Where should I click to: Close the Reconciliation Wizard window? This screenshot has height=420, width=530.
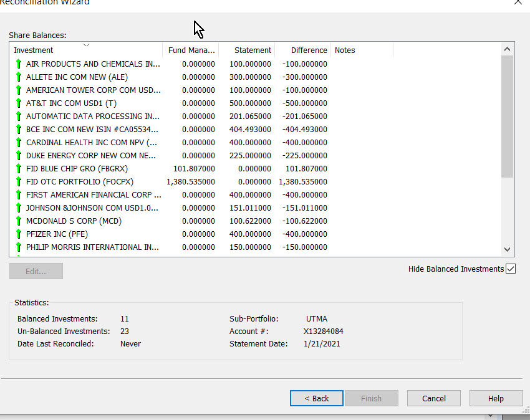pos(518,2)
